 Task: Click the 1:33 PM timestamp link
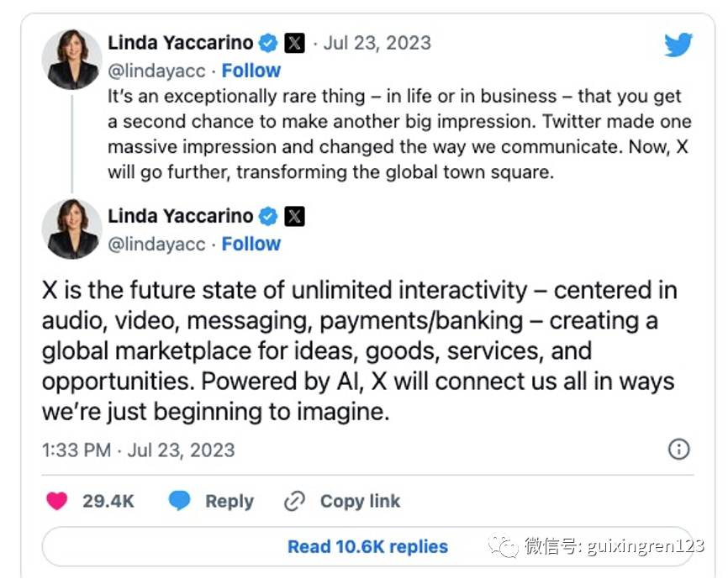coord(76,450)
